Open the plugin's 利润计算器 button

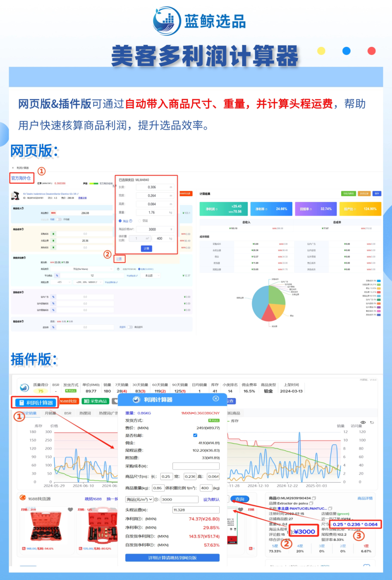[x=36, y=403]
